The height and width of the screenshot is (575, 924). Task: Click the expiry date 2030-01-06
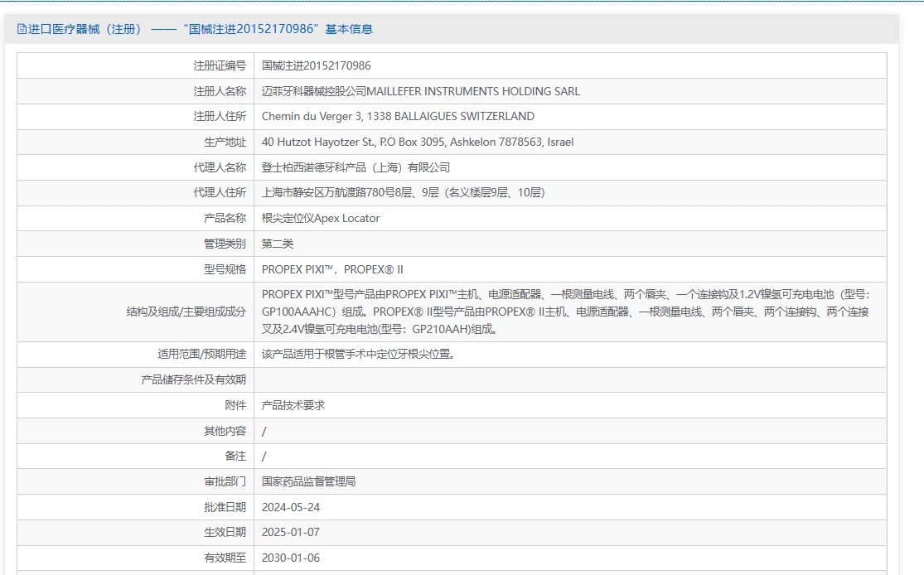[x=291, y=558]
